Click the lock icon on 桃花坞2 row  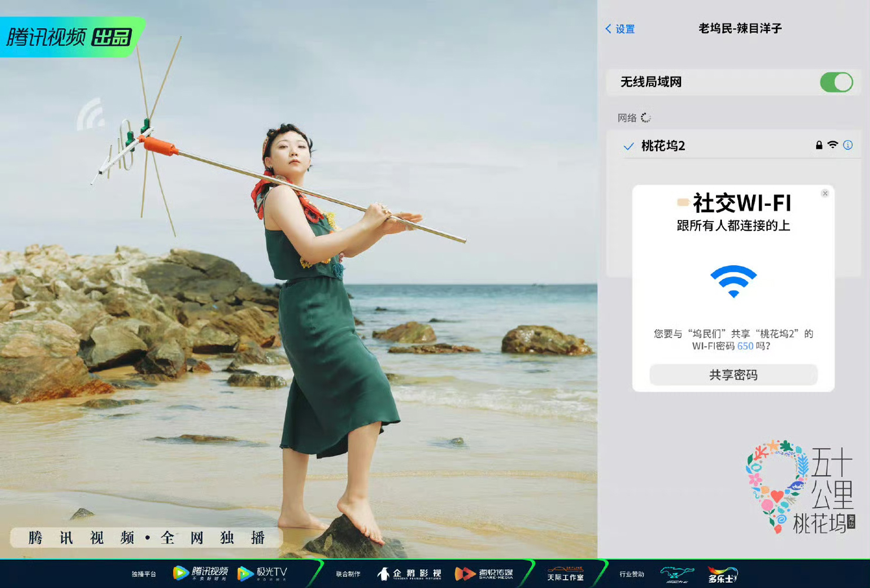click(x=819, y=145)
